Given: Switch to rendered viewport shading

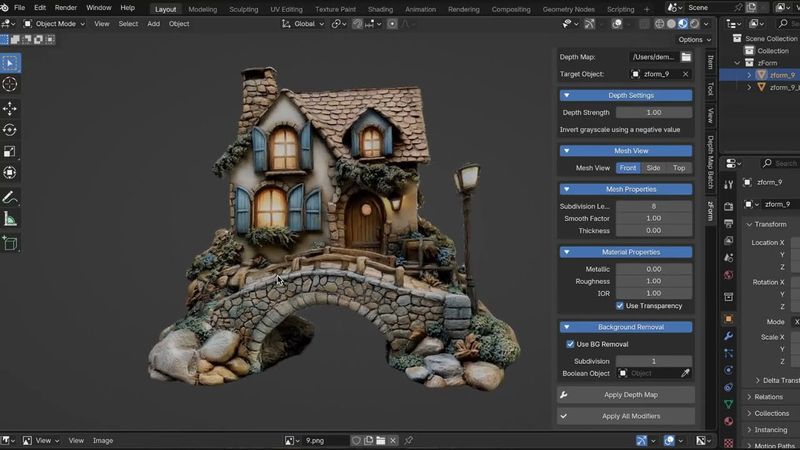Looking at the screenshot, I should 694,23.
